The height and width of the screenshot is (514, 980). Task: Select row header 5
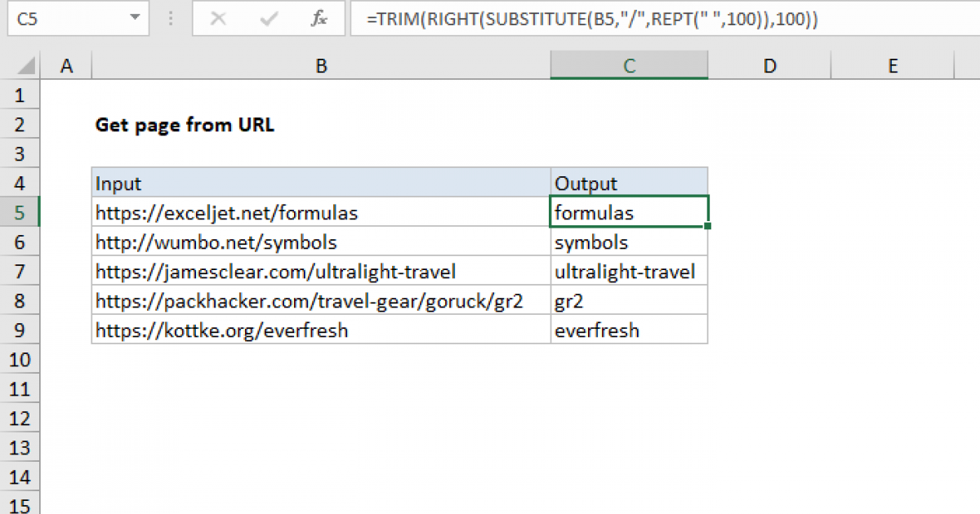point(20,212)
